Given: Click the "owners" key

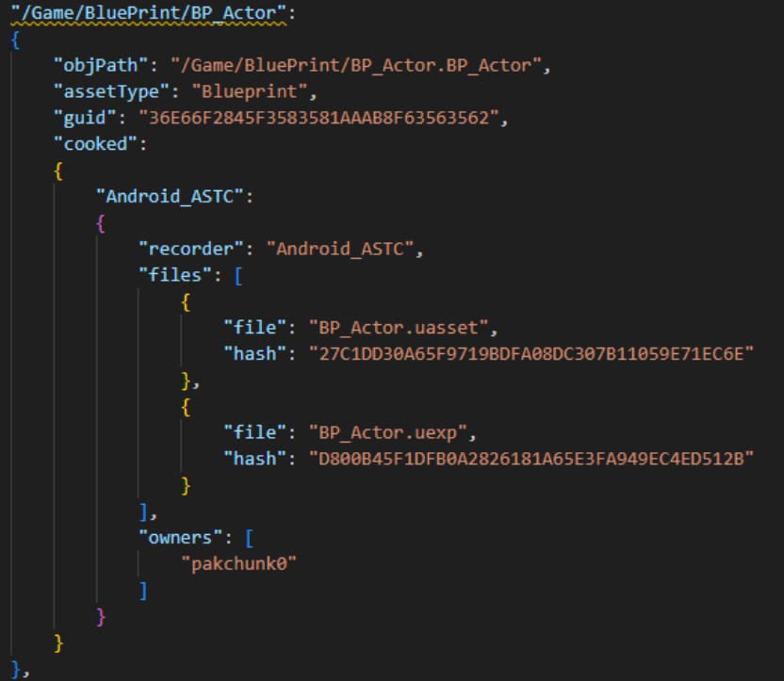Looking at the screenshot, I should coord(184,538).
